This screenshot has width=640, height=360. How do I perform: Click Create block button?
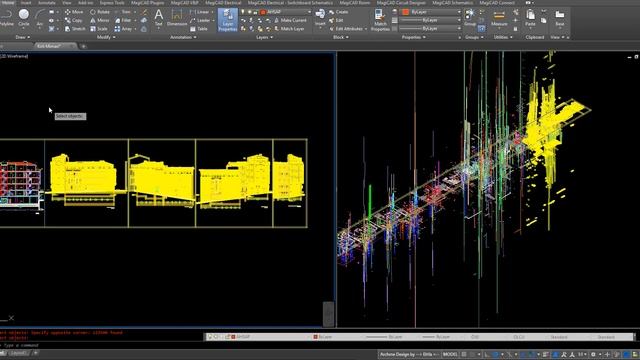[338, 12]
